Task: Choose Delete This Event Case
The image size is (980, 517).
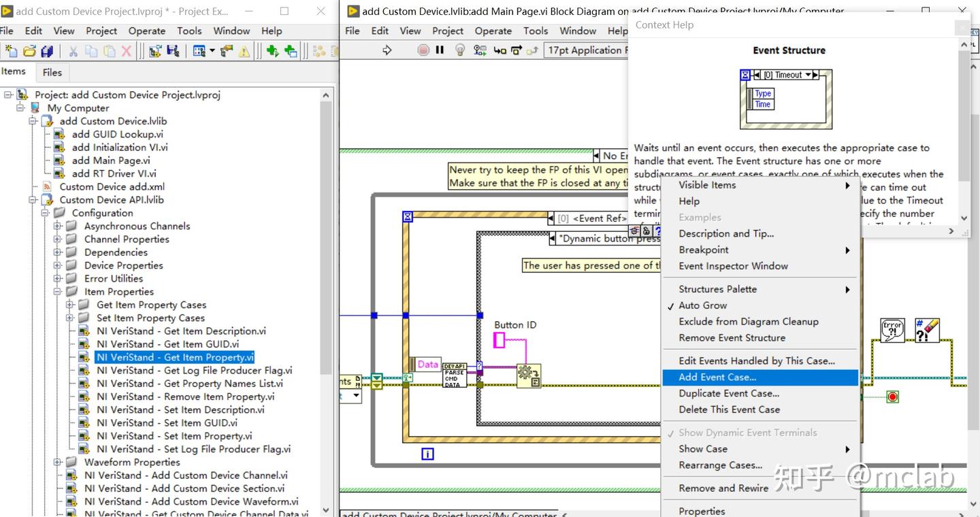Action: 729,410
